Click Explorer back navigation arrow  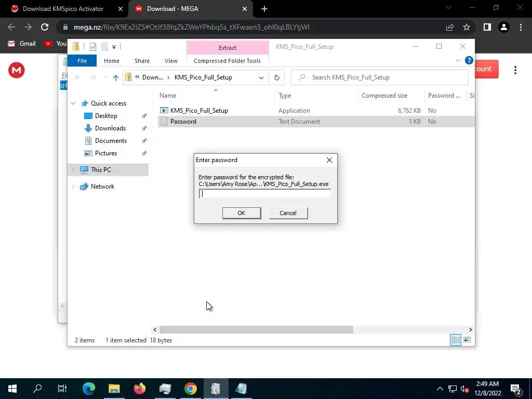coord(77,78)
